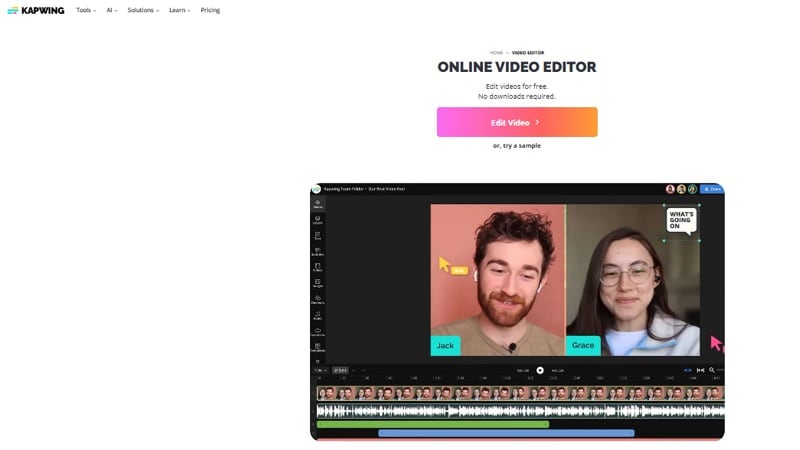Open the Transitions icon in sidebar

point(318,332)
